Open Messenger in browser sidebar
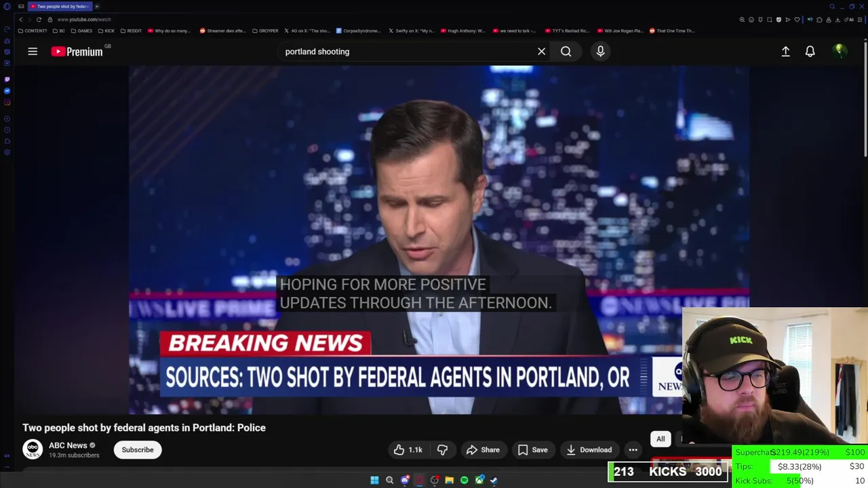 (x=7, y=91)
